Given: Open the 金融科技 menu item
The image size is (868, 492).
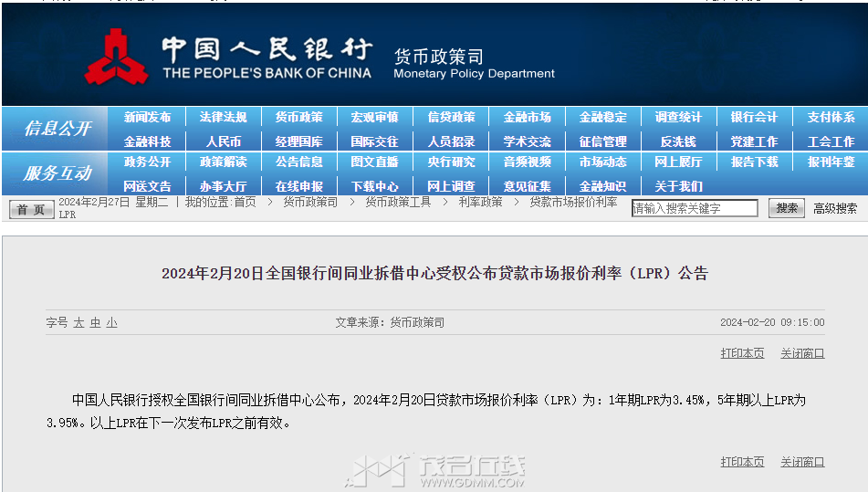Looking at the screenshot, I should tap(147, 141).
